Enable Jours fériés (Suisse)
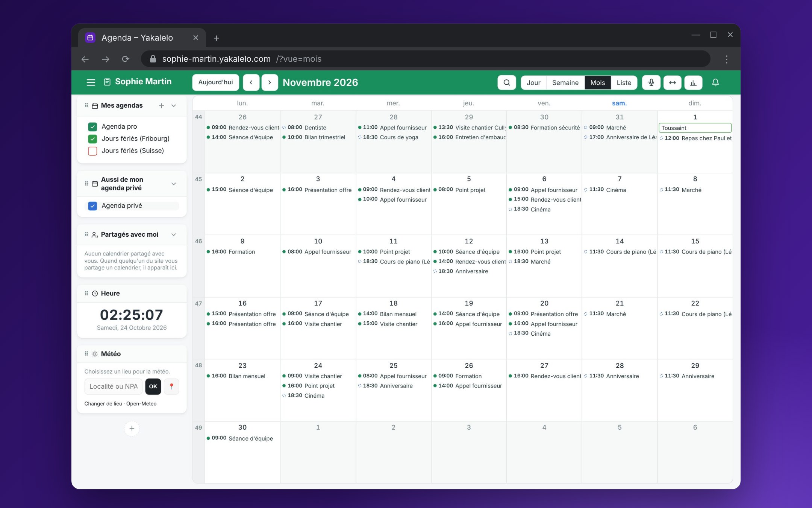 [x=92, y=151]
